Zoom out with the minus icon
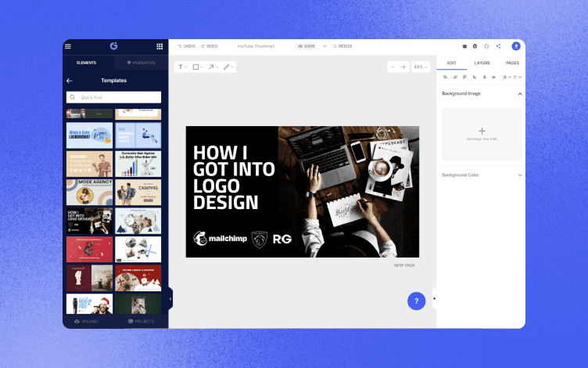The width and height of the screenshot is (588, 368). 393,67
